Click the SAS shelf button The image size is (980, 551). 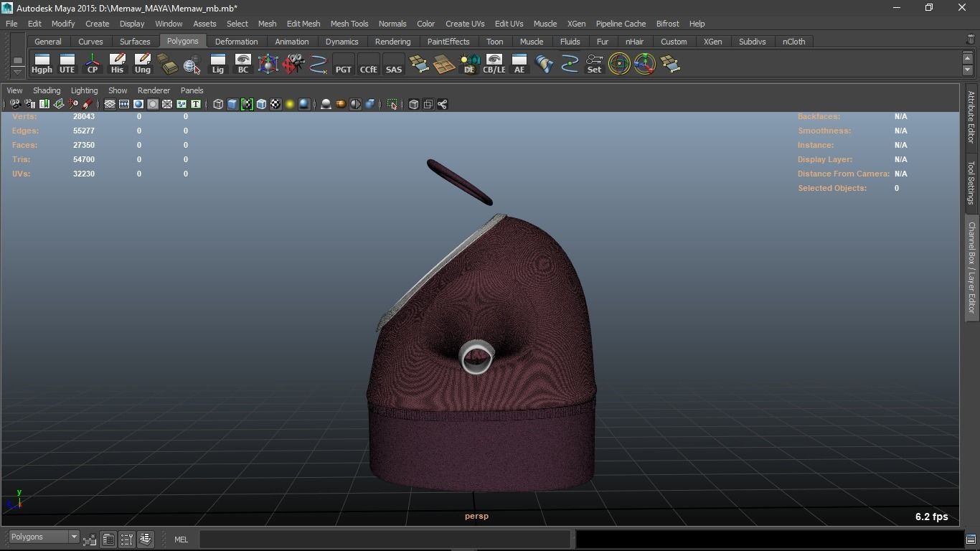393,64
